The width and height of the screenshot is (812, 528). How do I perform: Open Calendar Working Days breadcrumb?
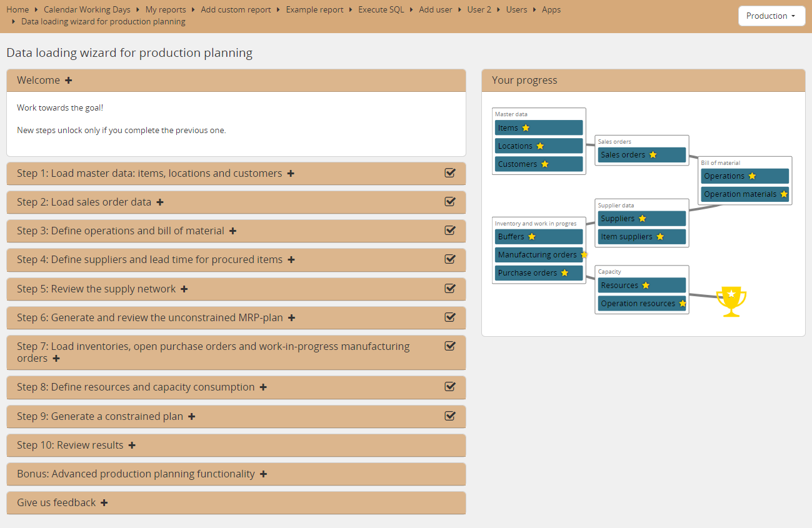pyautogui.click(x=87, y=10)
